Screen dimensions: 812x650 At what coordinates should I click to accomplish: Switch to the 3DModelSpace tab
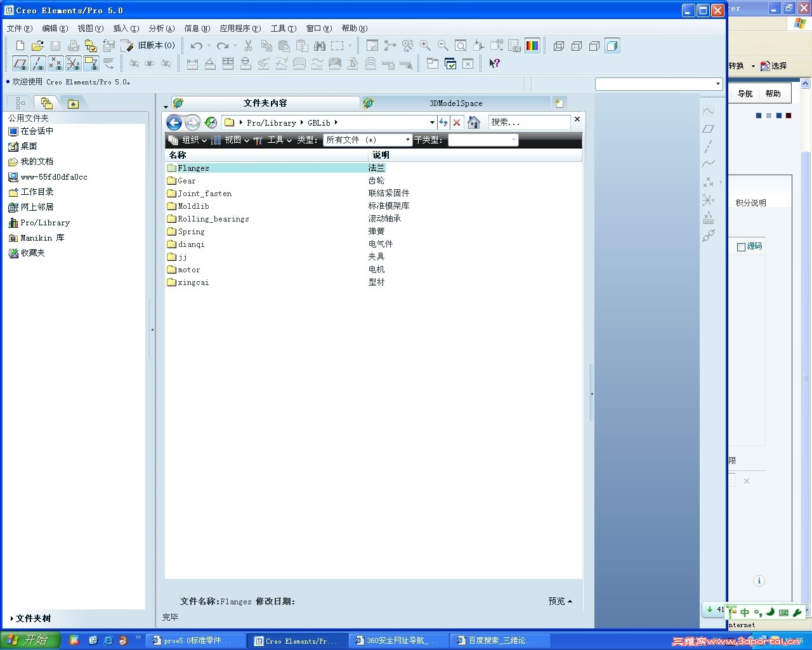point(455,103)
